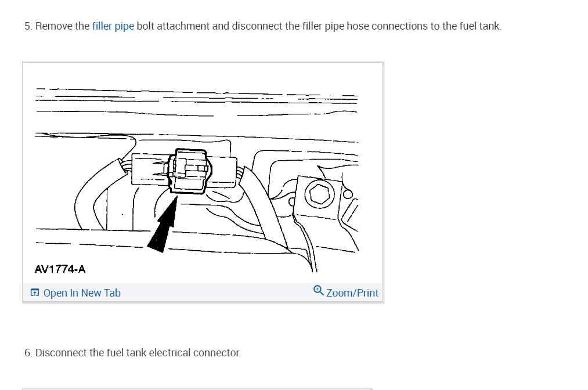Click the step 6 number
This screenshot has width=588, height=390.
coord(28,353)
